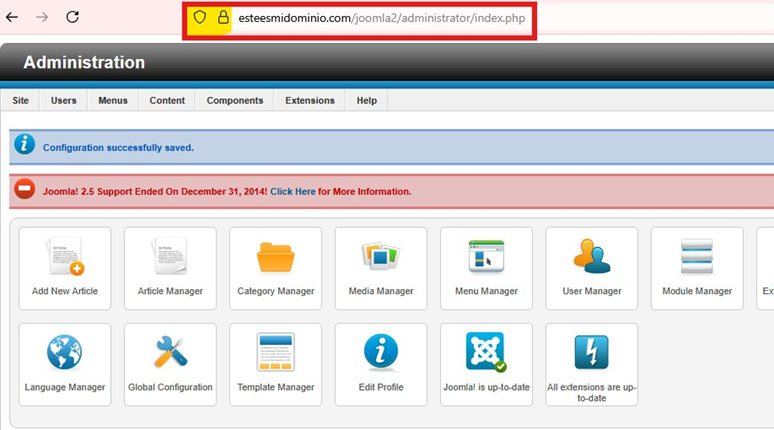Image resolution: width=774 pixels, height=430 pixels.
Task: Open the Site menu
Action: tap(21, 100)
